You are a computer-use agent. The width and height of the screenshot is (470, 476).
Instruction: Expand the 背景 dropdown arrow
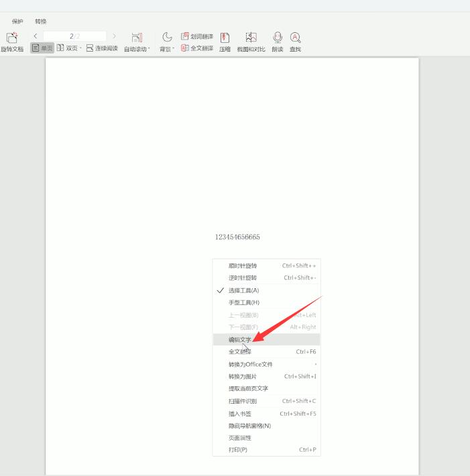point(173,49)
